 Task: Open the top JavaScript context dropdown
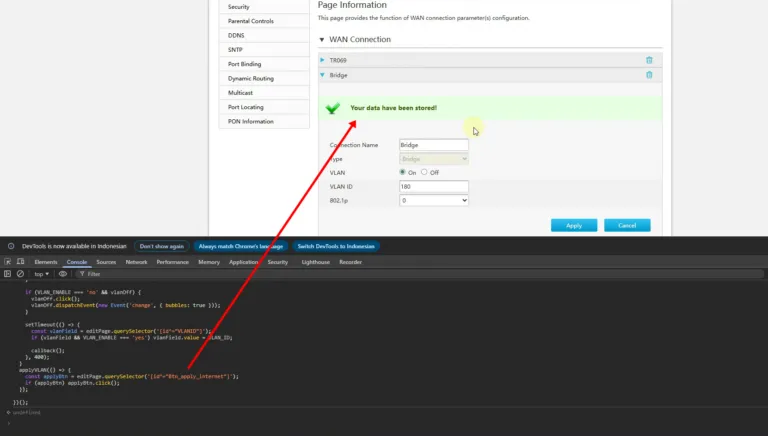click(42, 274)
